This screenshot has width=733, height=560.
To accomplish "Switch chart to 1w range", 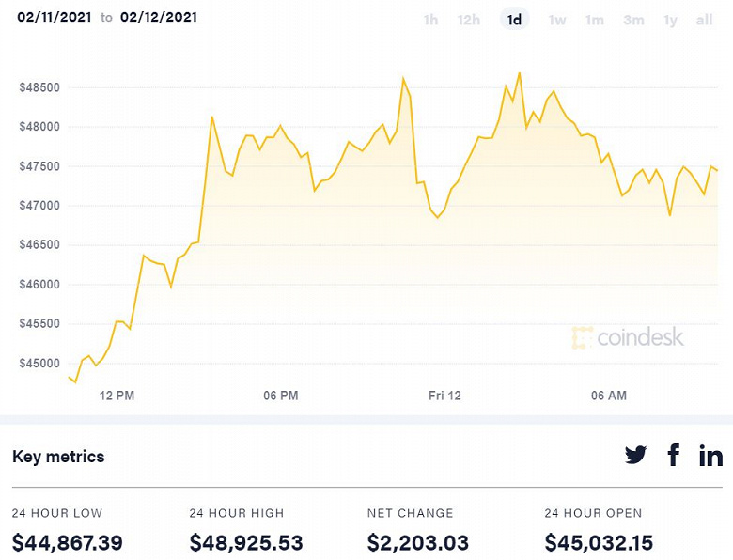I will click(557, 20).
